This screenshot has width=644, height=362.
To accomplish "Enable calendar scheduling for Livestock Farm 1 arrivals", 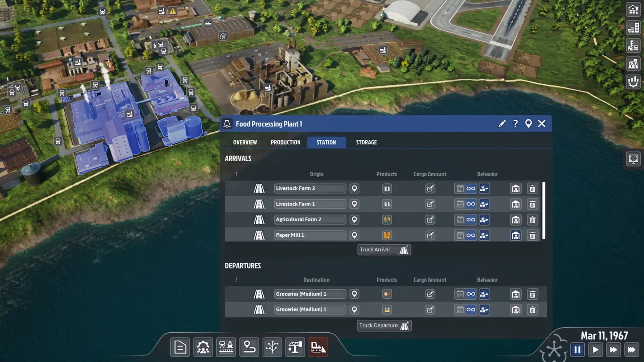I will 460,204.
